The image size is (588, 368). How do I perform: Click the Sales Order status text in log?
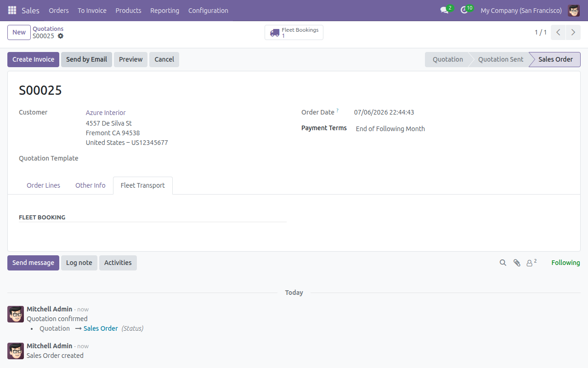tap(101, 328)
